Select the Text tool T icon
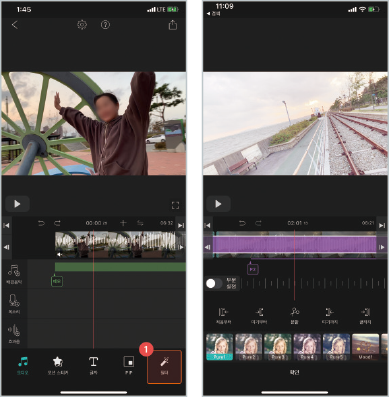Image resolution: width=389 pixels, height=400 pixels. pyautogui.click(x=93, y=366)
